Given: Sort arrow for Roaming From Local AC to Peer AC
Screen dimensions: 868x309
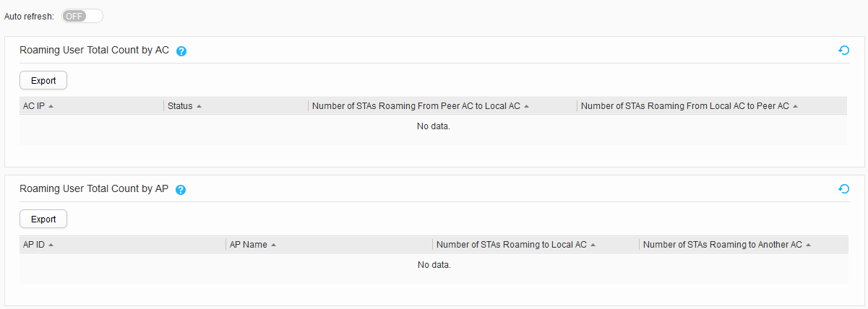Looking at the screenshot, I should [795, 106].
